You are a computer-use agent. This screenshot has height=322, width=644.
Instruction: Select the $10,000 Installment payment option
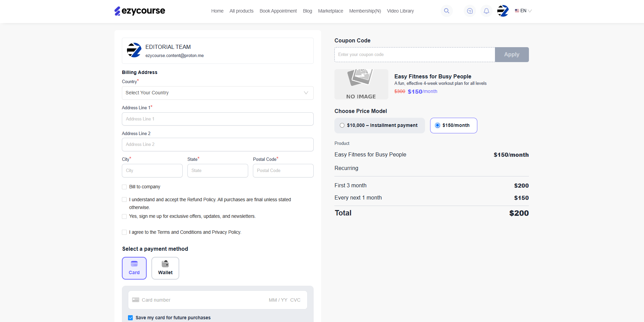point(380,126)
